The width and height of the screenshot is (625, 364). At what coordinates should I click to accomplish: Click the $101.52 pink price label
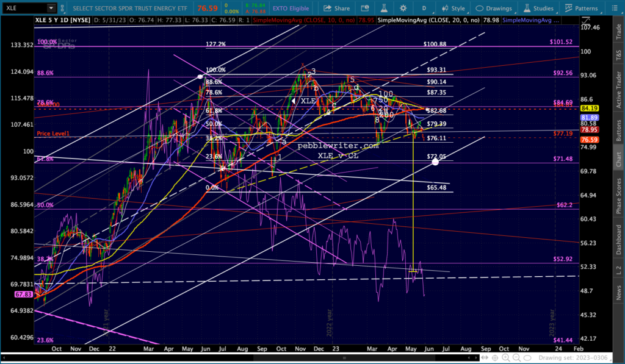(561, 42)
